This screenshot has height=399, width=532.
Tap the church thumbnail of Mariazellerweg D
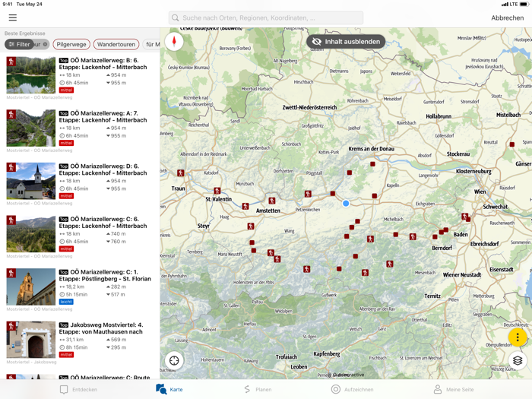(x=31, y=181)
